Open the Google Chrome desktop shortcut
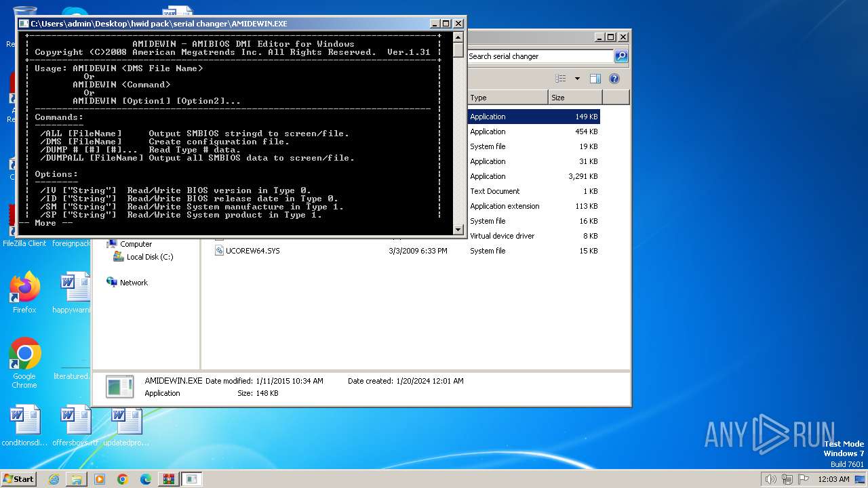 pos(24,363)
